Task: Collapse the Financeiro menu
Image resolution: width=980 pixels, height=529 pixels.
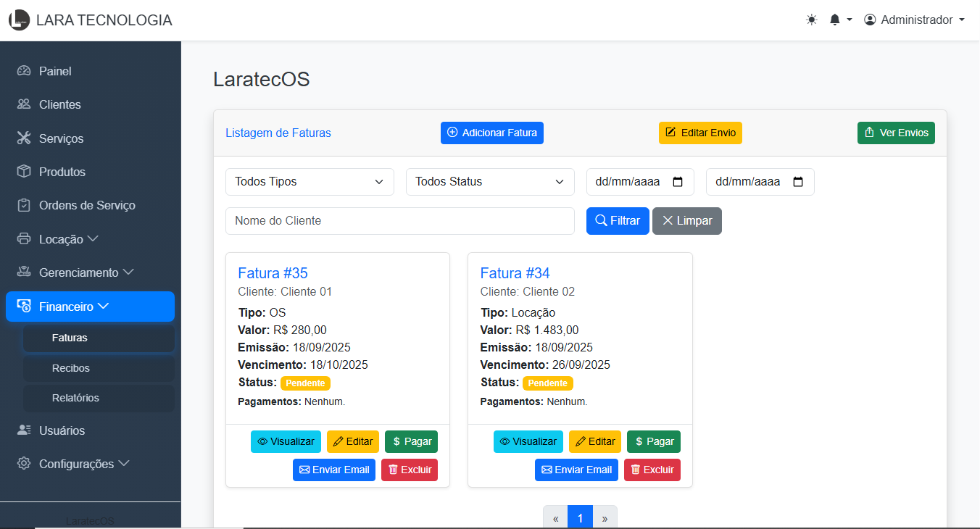Action: (x=90, y=307)
